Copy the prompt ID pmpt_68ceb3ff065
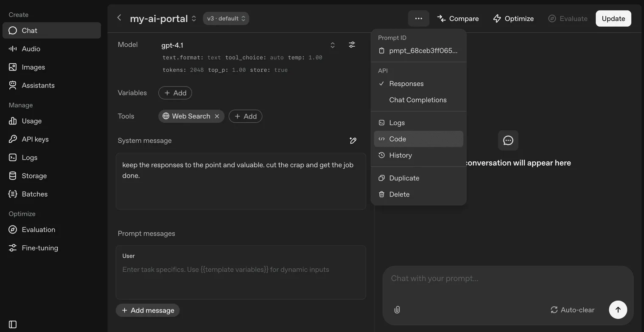Image resolution: width=644 pixels, height=332 pixels. click(x=418, y=51)
